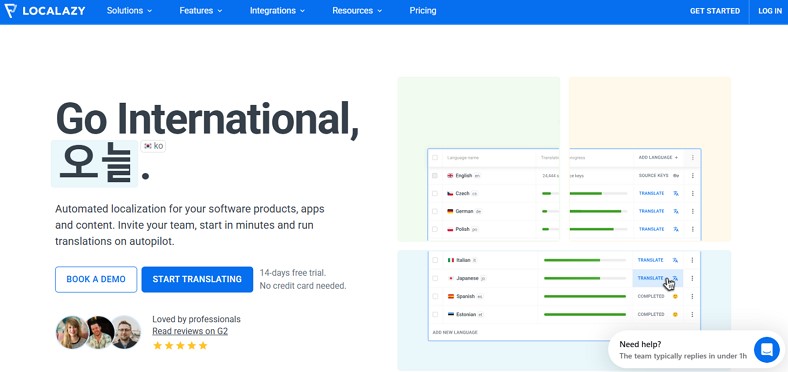Expand the Solutions menu
This screenshot has width=788, height=372.
129,11
